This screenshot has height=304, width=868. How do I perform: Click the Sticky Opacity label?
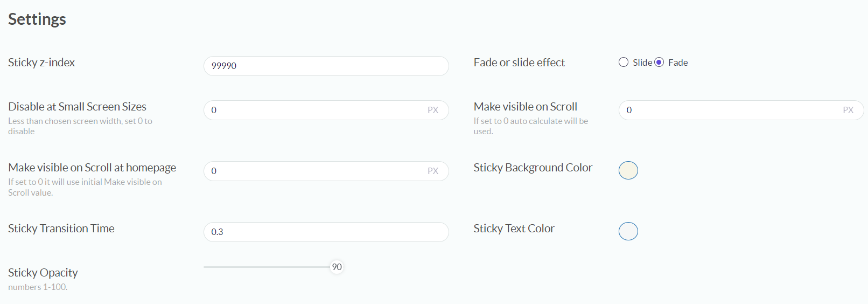click(x=43, y=273)
